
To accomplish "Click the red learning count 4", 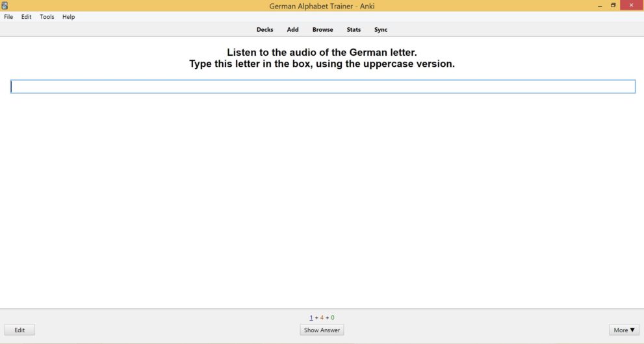I will click(x=322, y=317).
